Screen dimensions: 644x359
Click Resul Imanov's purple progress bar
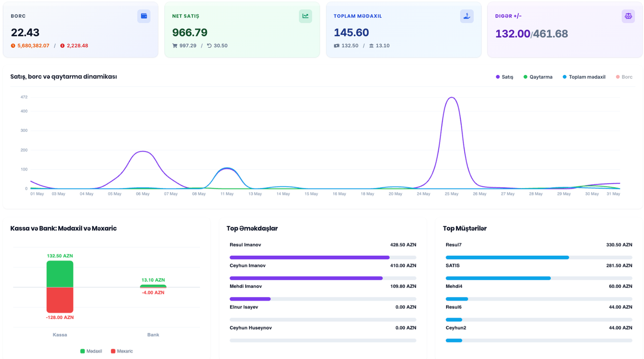click(x=310, y=257)
